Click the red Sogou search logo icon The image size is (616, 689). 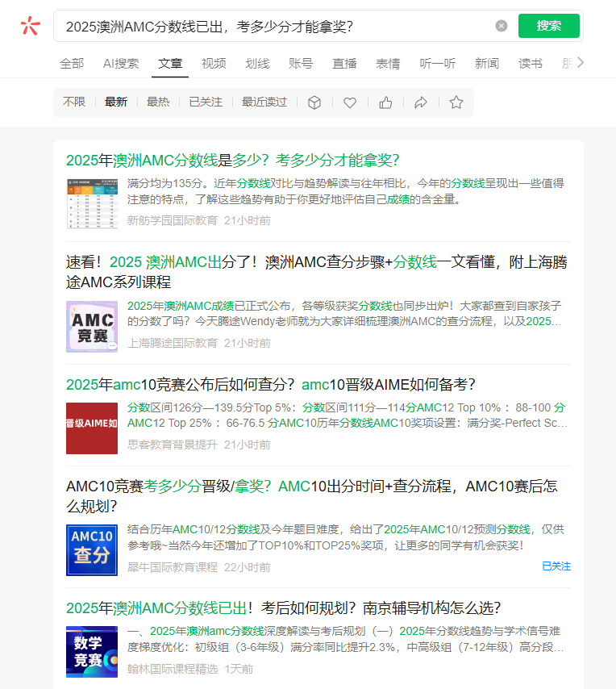pyautogui.click(x=31, y=26)
